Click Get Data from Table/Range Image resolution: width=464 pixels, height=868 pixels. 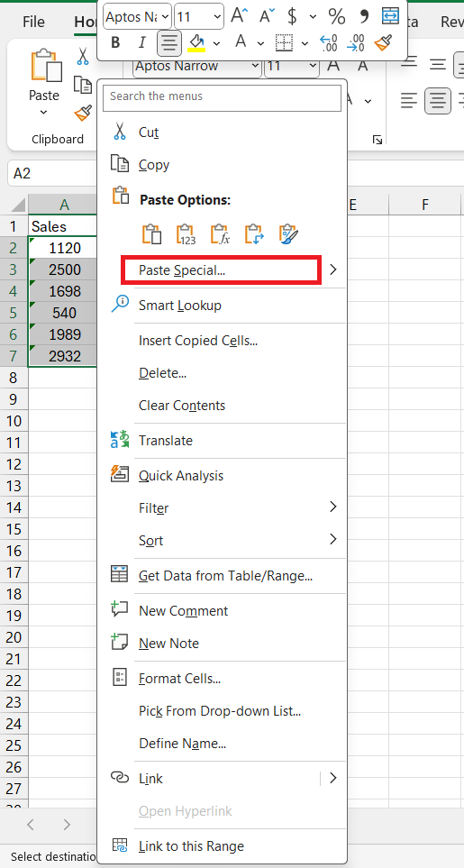pyautogui.click(x=225, y=576)
